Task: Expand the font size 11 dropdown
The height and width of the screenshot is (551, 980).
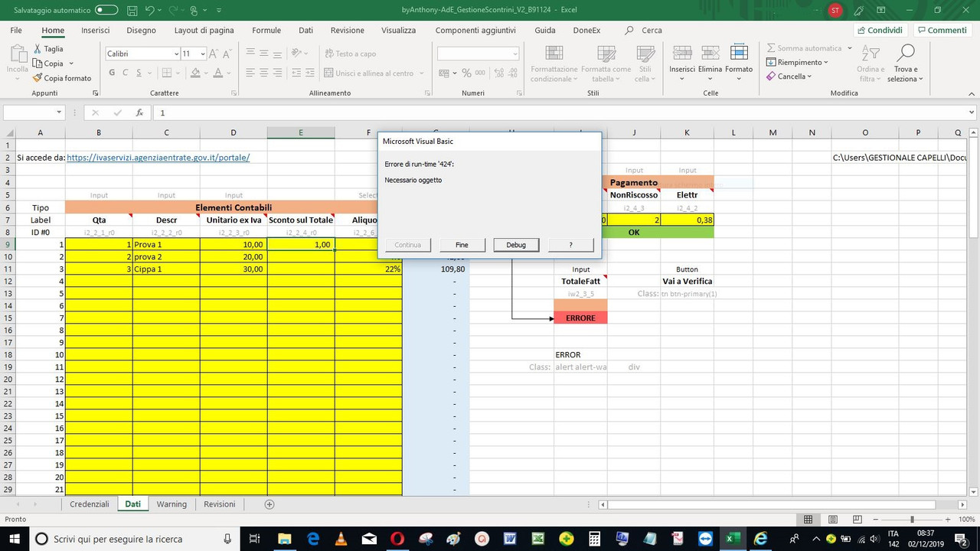Action: pyautogui.click(x=201, y=54)
